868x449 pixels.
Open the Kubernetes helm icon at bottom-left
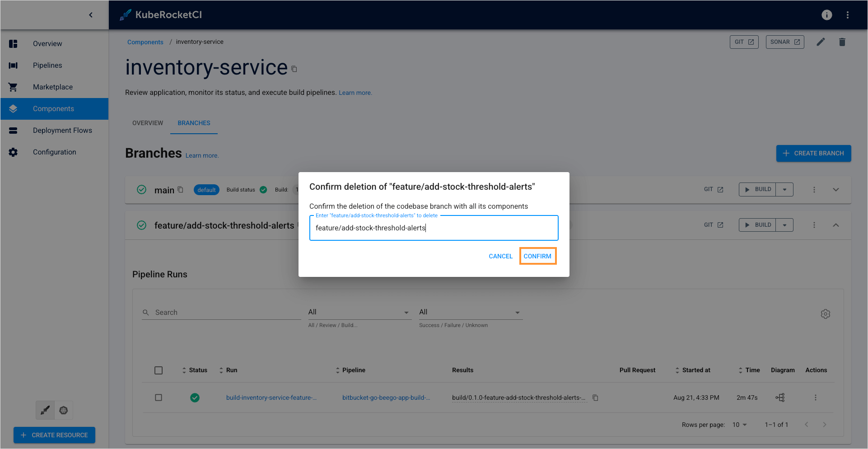coord(64,410)
